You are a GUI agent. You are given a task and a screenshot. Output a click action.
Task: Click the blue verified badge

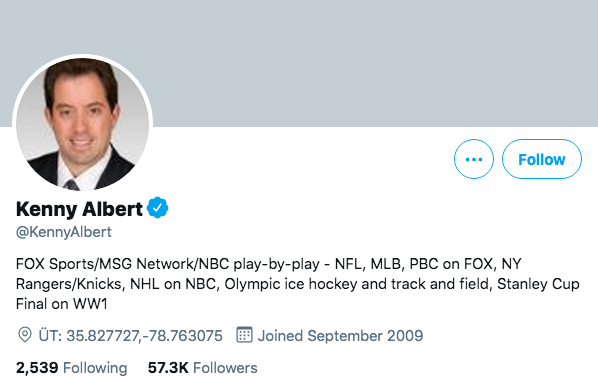pos(158,208)
